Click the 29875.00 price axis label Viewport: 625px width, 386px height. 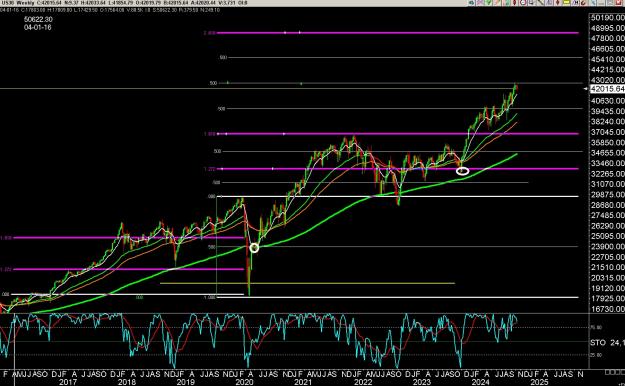coord(608,195)
